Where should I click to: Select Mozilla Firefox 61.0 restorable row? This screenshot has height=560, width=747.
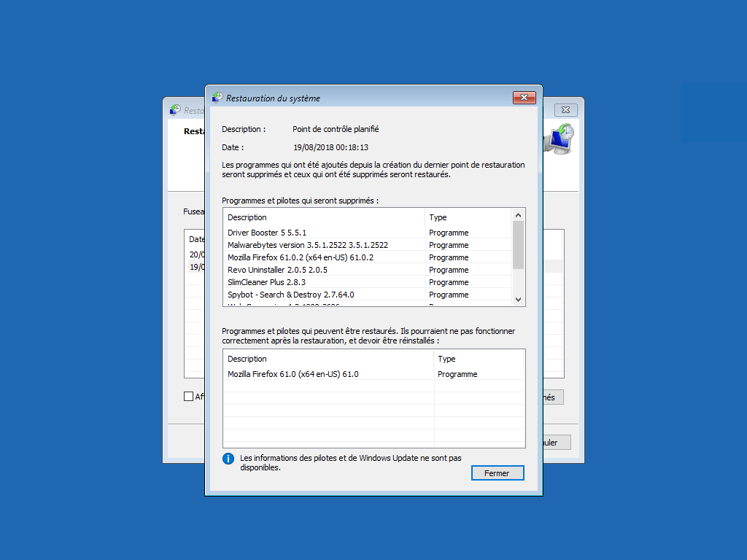374,374
